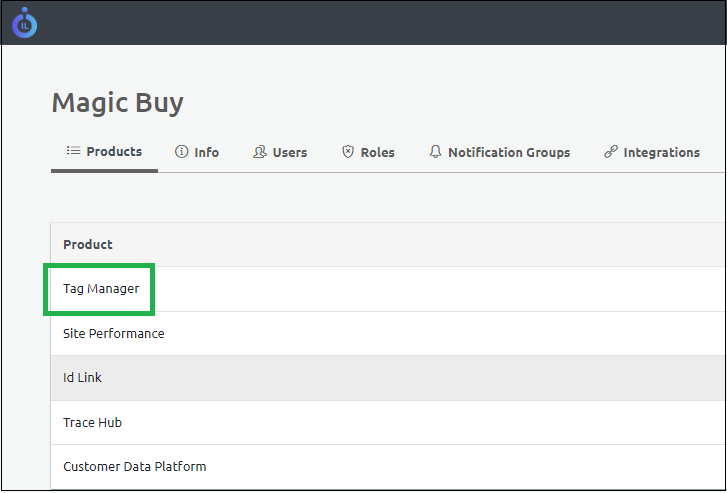
Task: Select the Id Link product row
Action: coord(83,378)
